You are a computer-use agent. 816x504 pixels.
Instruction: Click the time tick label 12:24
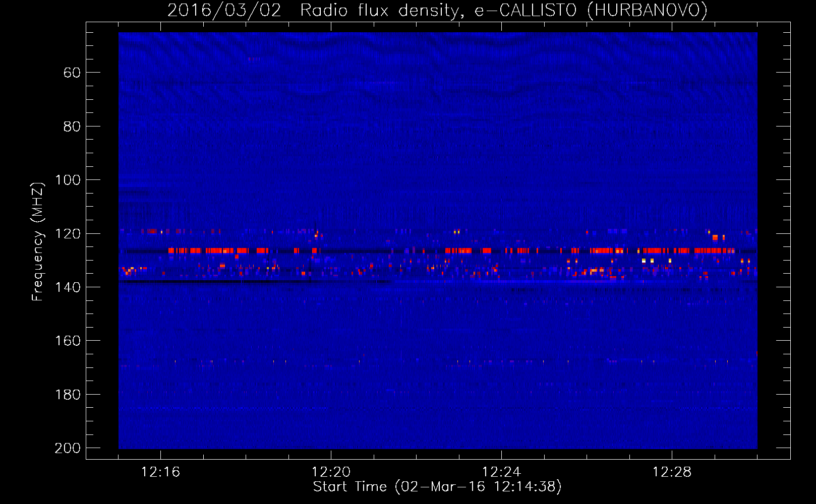(x=501, y=472)
